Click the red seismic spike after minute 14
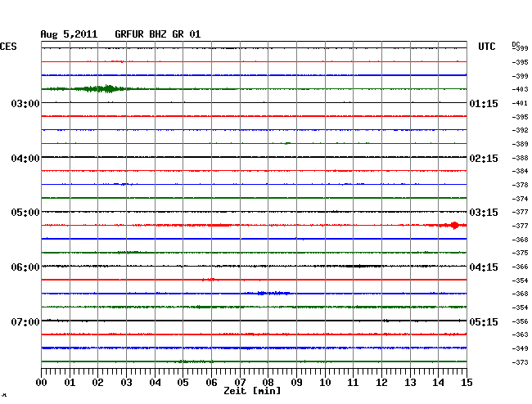Screen dimensions: 532x404 point(454,225)
